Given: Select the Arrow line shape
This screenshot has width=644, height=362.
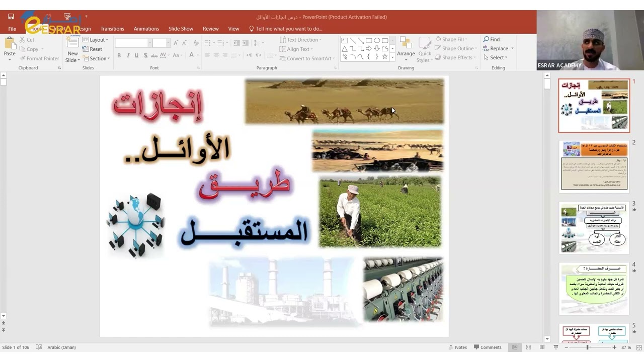Looking at the screenshot, I should (x=361, y=41).
